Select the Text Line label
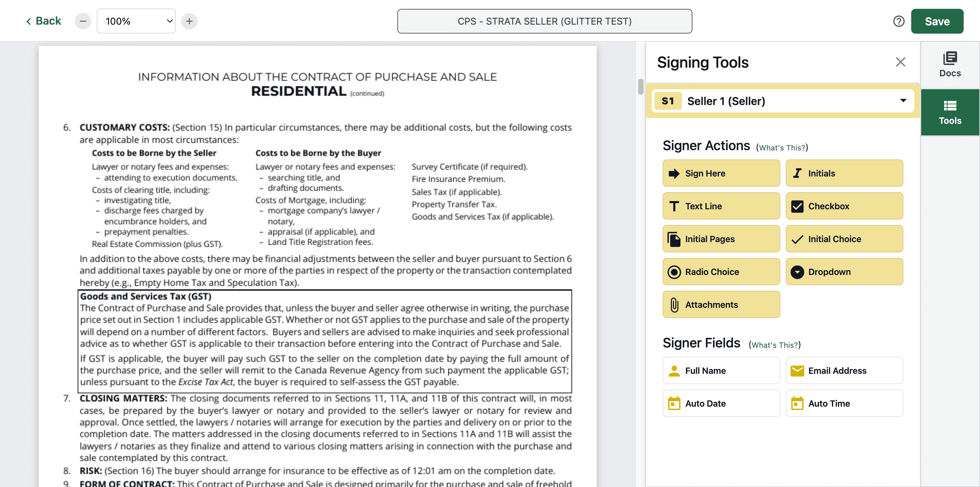 point(703,206)
